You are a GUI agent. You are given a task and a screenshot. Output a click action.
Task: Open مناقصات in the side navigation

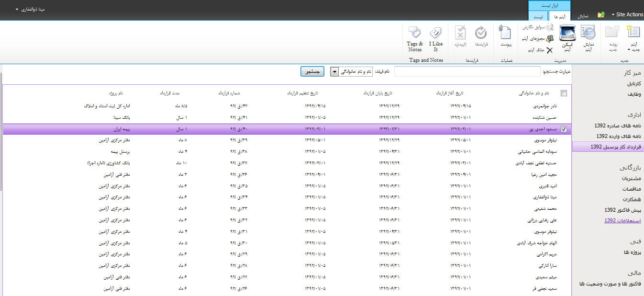(x=632, y=189)
